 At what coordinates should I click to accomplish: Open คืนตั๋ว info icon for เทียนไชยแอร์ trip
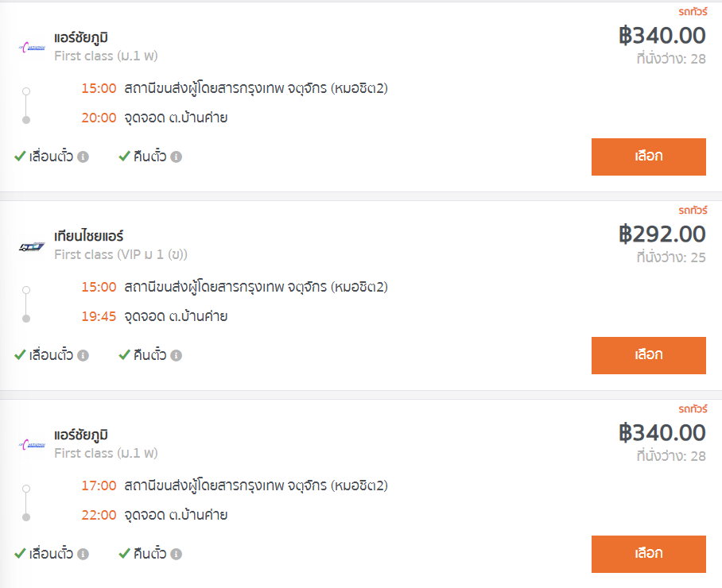pyautogui.click(x=176, y=356)
